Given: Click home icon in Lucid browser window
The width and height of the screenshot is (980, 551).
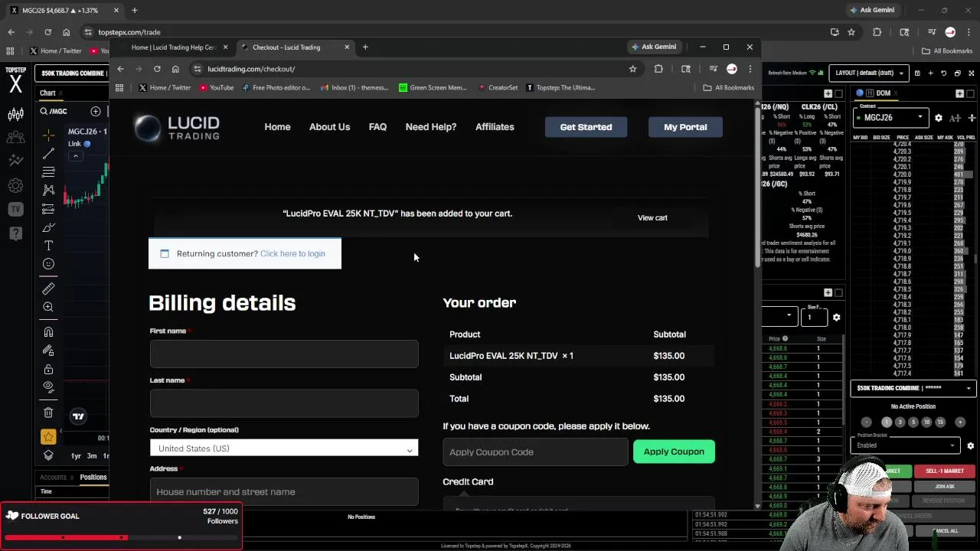Looking at the screenshot, I should pos(175,69).
